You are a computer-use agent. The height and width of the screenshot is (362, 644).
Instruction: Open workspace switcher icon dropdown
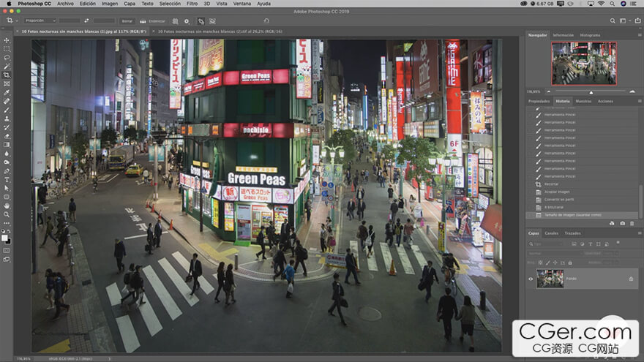(624, 20)
